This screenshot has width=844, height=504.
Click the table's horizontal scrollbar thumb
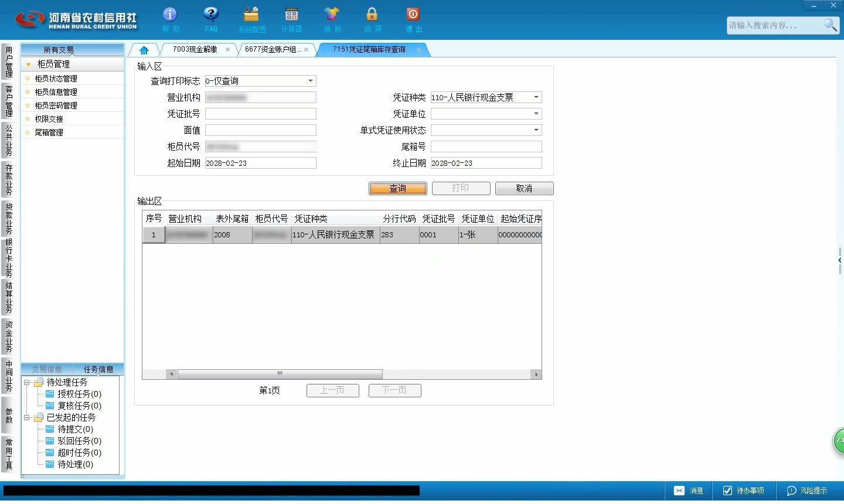[x=280, y=374]
